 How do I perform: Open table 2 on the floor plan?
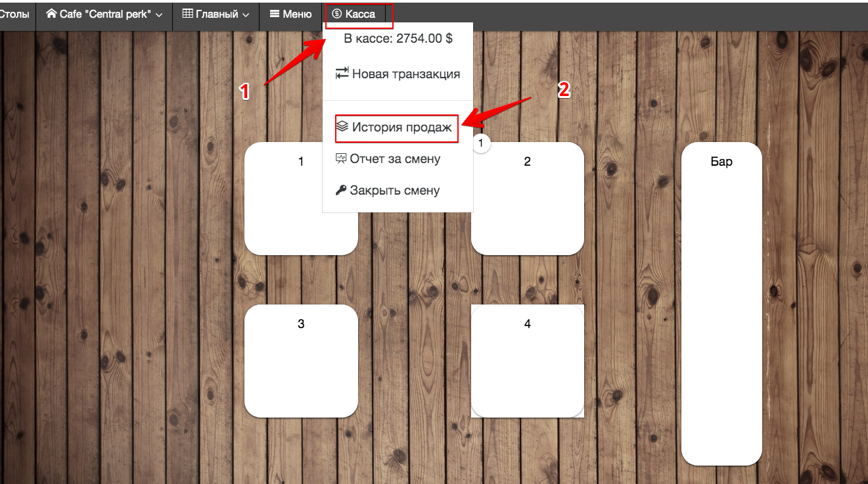pos(527,204)
